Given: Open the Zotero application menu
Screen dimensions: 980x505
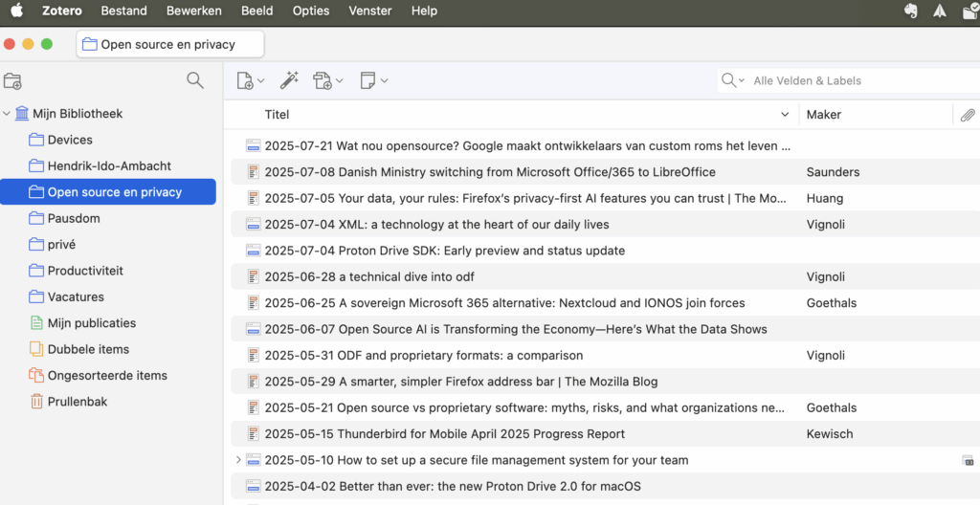Looking at the screenshot, I should tap(62, 11).
